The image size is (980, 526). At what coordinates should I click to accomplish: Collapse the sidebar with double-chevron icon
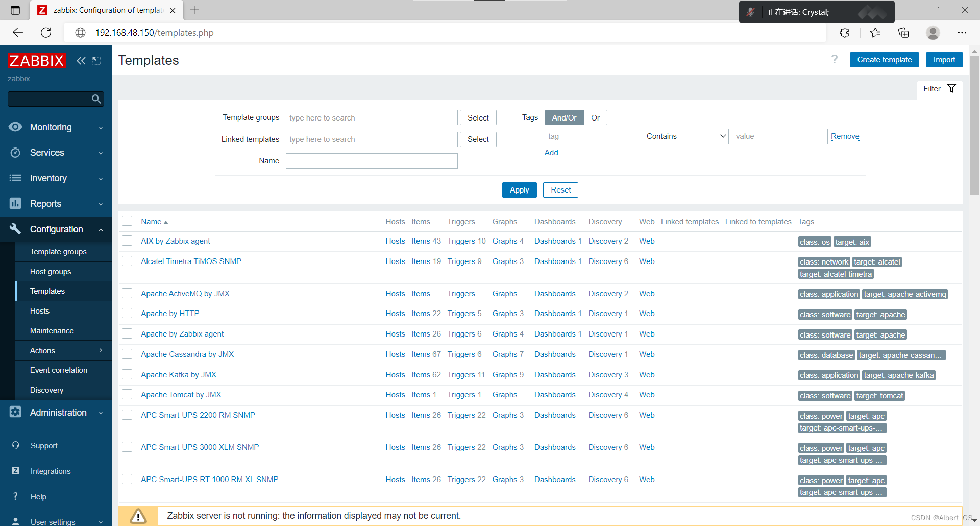pos(81,61)
